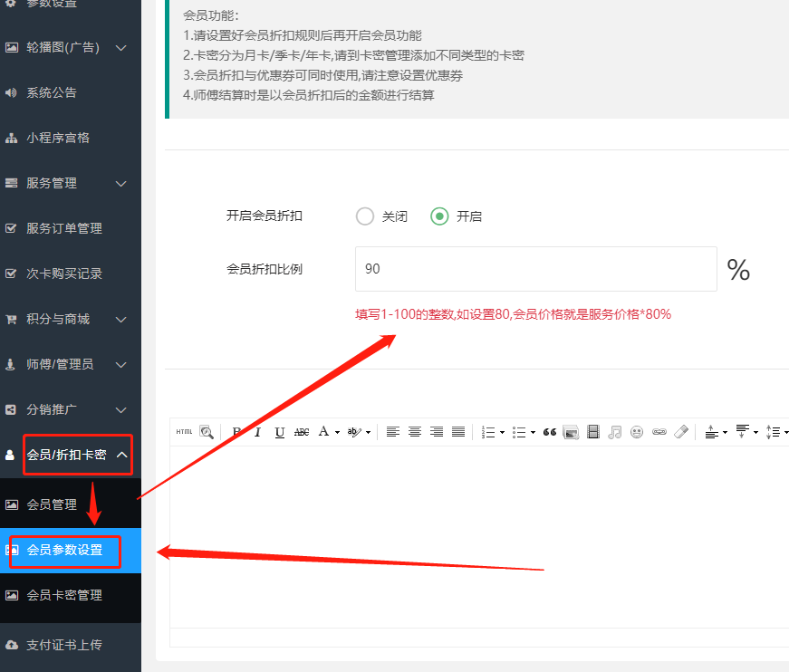Insert a blockquote

pos(550,432)
